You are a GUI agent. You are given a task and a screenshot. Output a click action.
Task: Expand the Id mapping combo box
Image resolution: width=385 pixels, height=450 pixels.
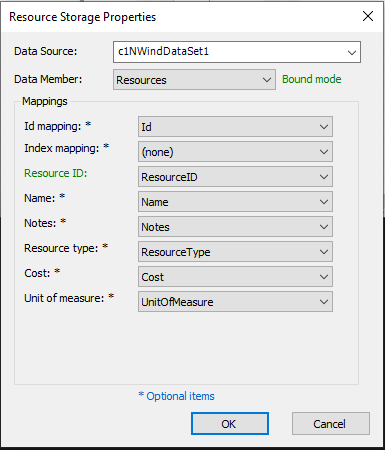pyautogui.click(x=235, y=127)
